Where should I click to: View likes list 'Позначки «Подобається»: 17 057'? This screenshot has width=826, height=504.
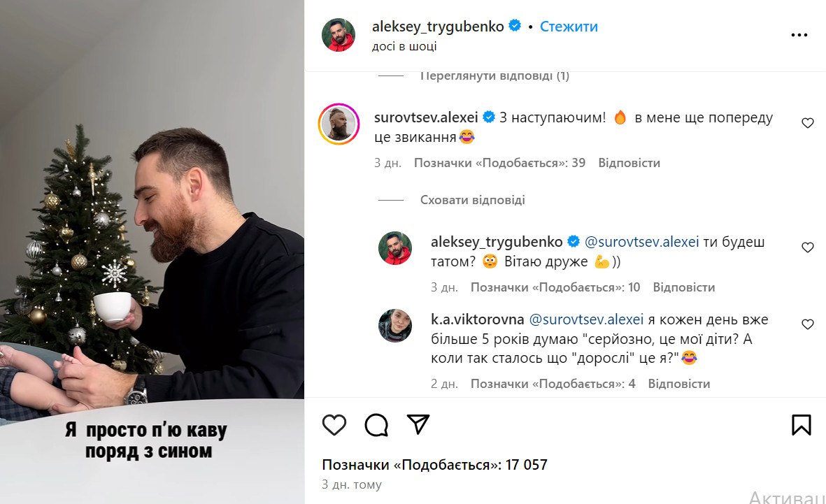click(434, 465)
